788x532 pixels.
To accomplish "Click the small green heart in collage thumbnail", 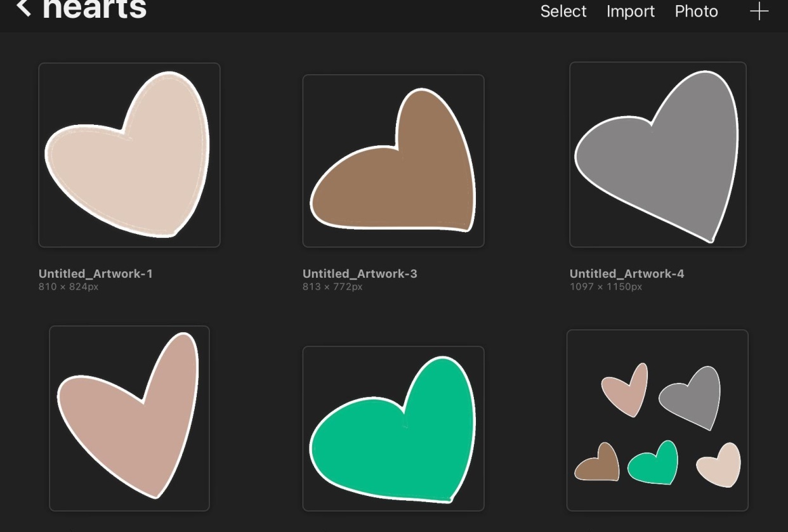I will coord(652,463).
